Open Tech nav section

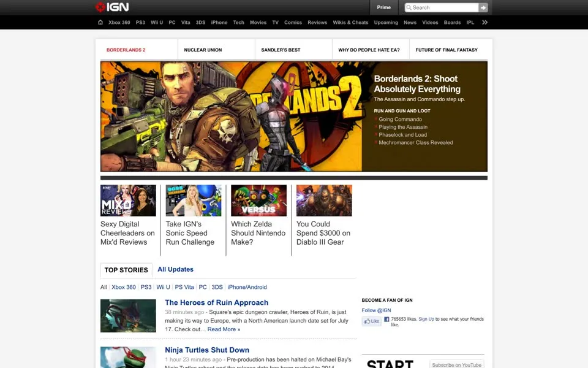(x=238, y=23)
